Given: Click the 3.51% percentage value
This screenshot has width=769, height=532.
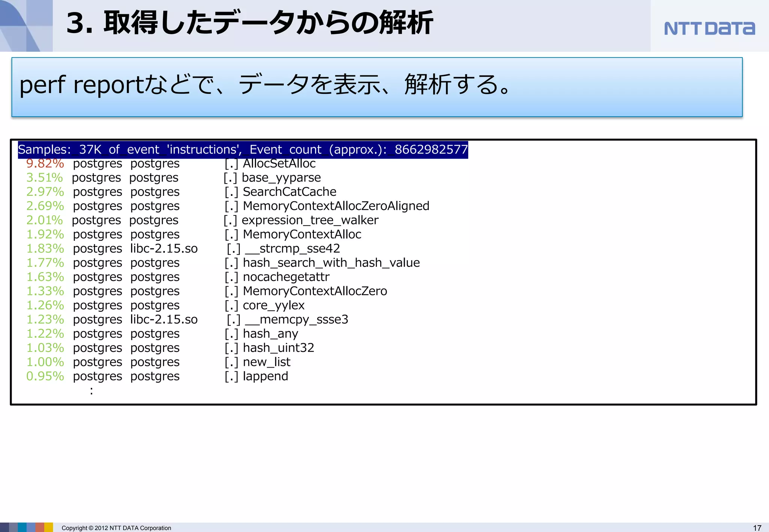Looking at the screenshot, I should coord(45,177).
